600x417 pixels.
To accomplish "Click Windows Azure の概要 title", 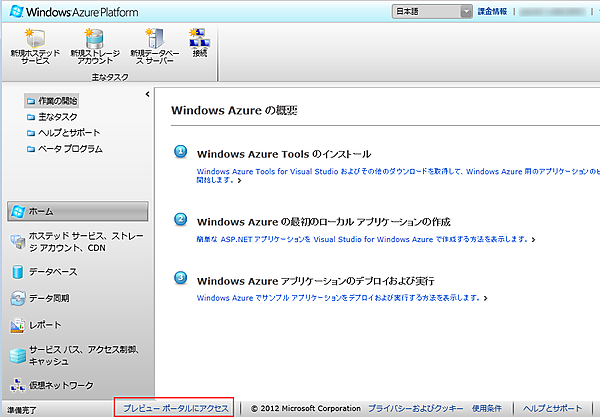I will [x=234, y=111].
